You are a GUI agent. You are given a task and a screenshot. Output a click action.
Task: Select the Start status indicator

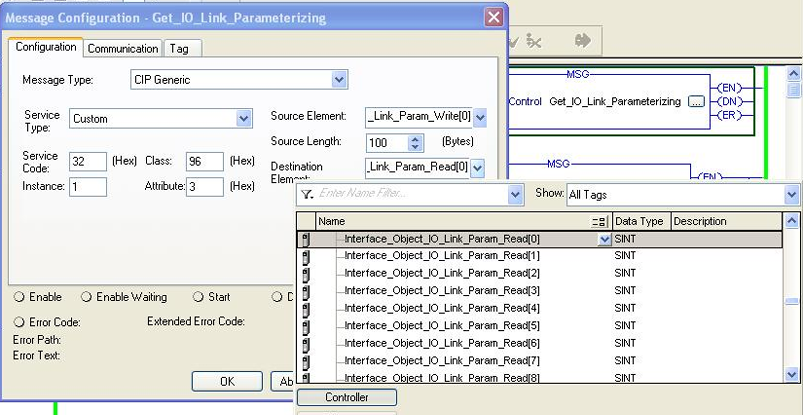[x=198, y=297]
